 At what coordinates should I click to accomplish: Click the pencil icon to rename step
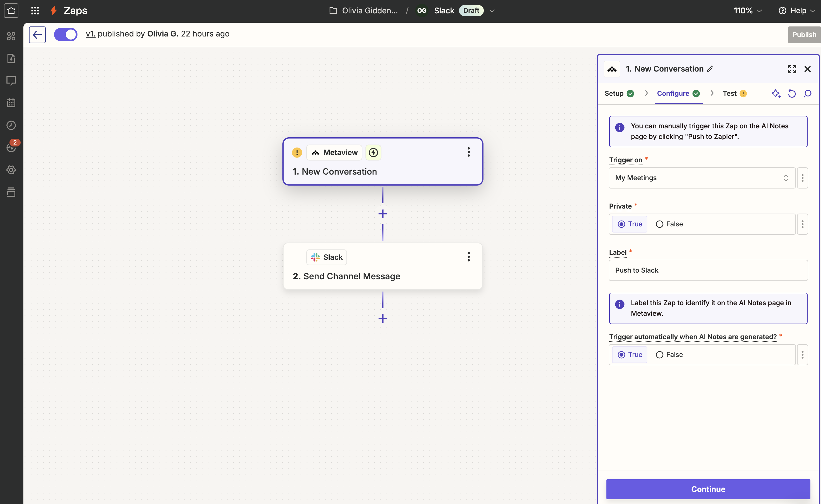710,69
